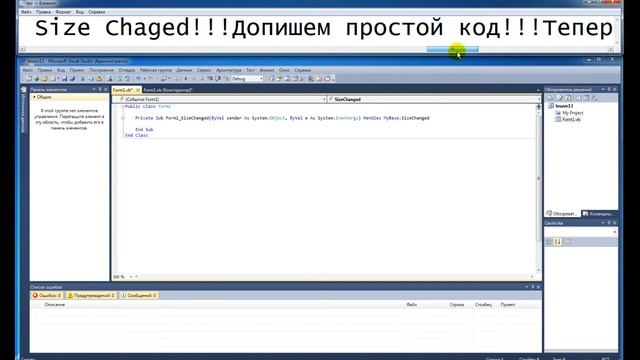Toggle the Ошибок 0 filter button
The image size is (640, 360).
[x=47, y=295]
